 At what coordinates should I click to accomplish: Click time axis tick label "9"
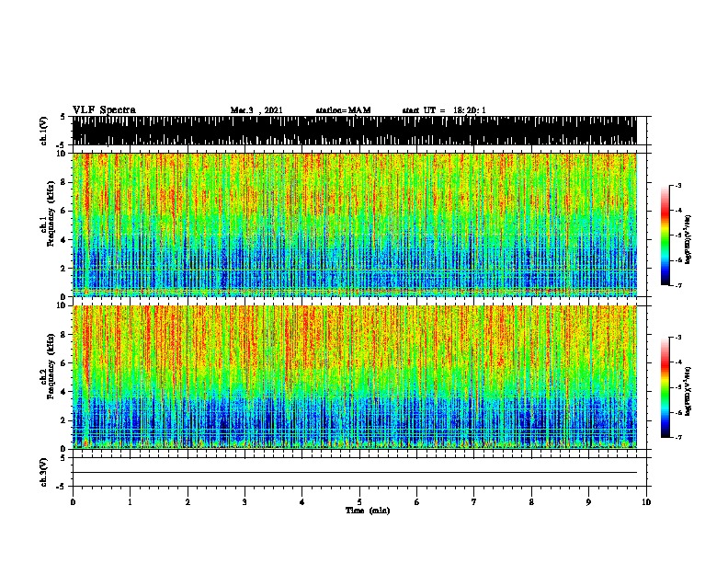click(x=588, y=502)
